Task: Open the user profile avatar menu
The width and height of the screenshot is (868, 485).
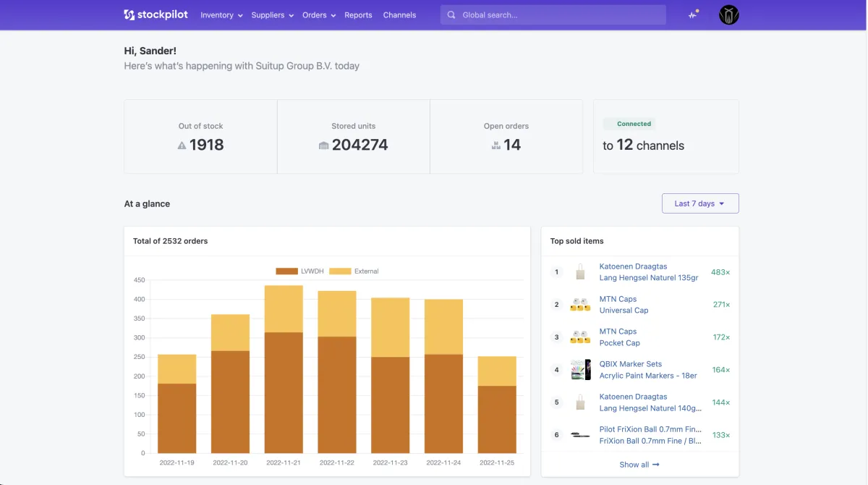Action: point(728,14)
